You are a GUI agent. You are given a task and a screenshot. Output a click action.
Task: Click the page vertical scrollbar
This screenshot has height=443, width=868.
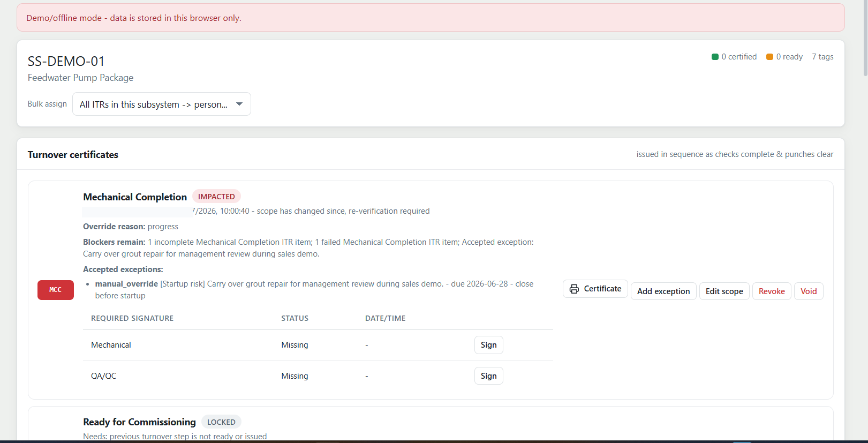pos(865,222)
